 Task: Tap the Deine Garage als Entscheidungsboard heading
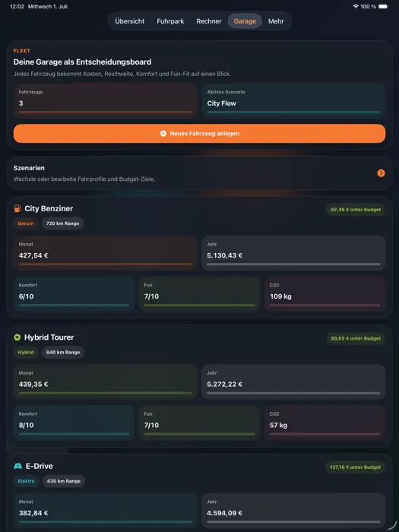82,62
